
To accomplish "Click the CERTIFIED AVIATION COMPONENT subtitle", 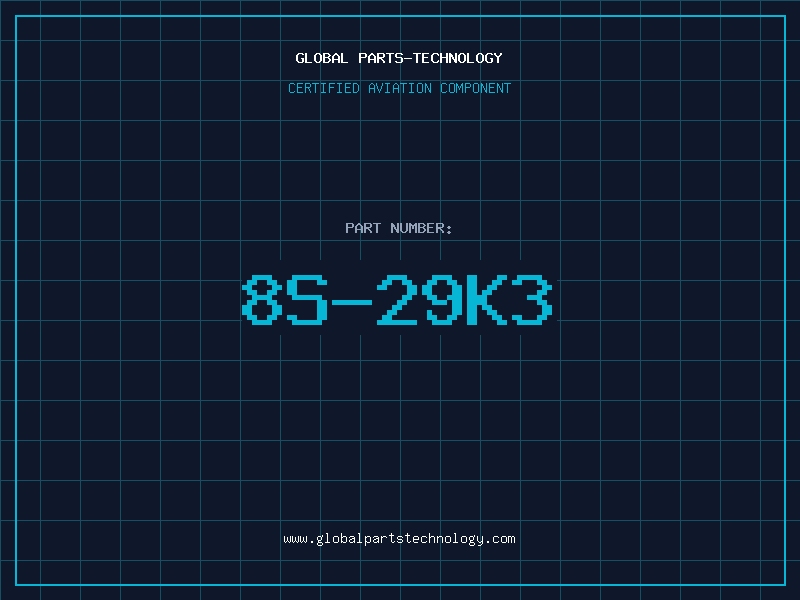I will (399, 88).
